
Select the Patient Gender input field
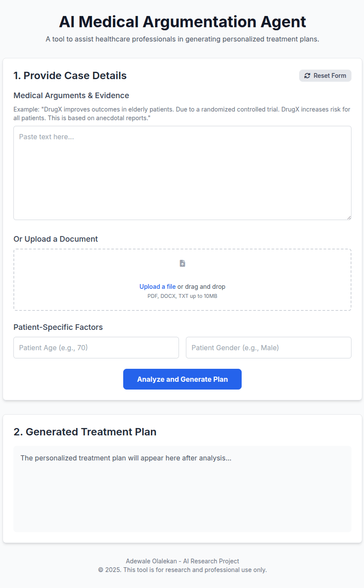point(268,348)
